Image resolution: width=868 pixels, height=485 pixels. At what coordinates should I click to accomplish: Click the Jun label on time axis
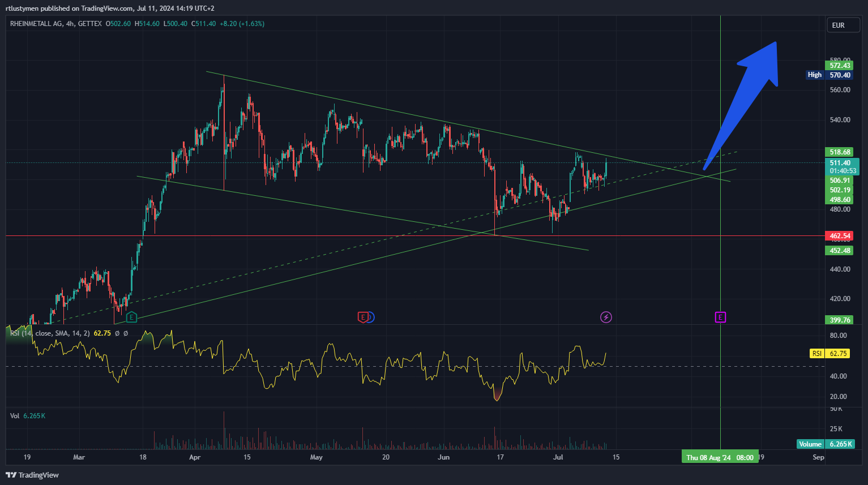point(444,457)
